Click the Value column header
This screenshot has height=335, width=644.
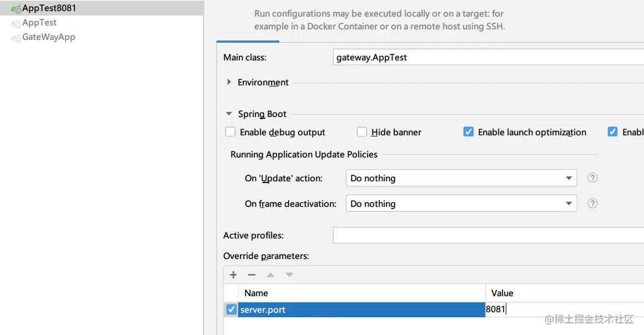[565, 293]
